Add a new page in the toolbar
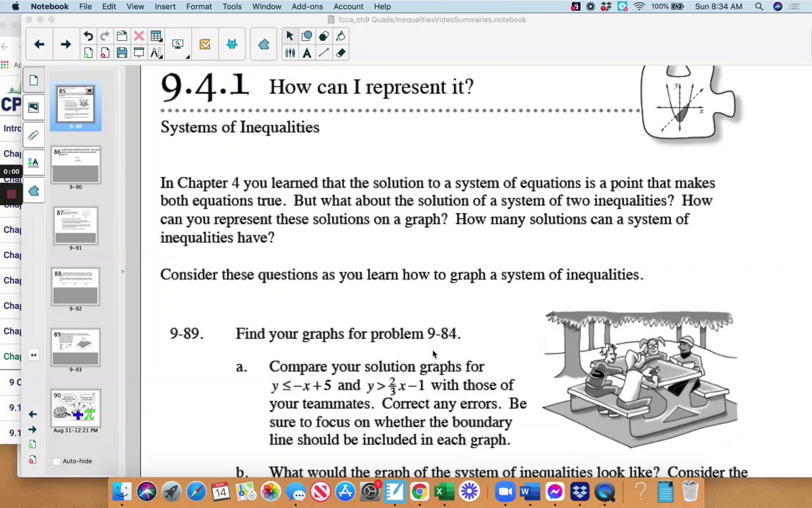 click(x=89, y=53)
